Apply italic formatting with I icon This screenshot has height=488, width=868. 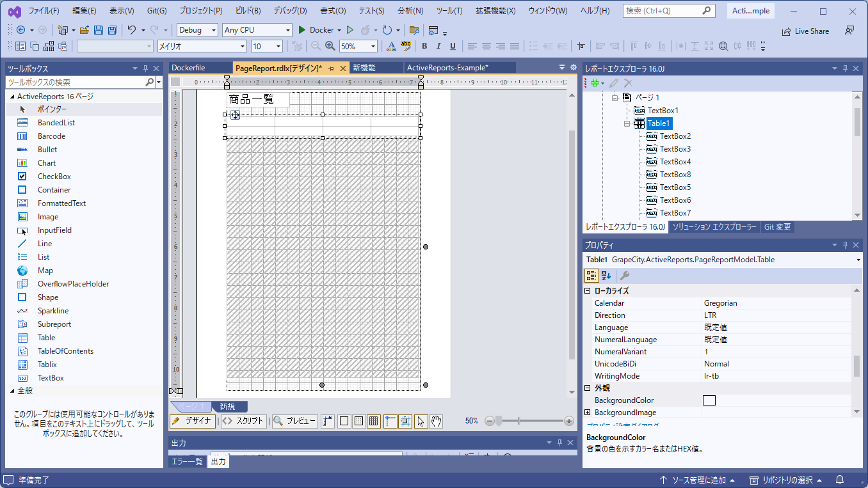(x=438, y=46)
